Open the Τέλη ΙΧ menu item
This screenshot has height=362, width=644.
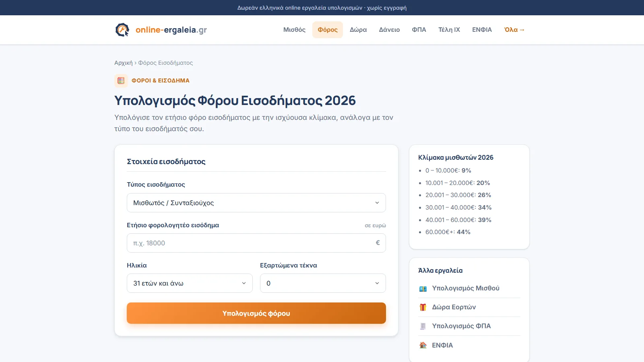[449, 30]
